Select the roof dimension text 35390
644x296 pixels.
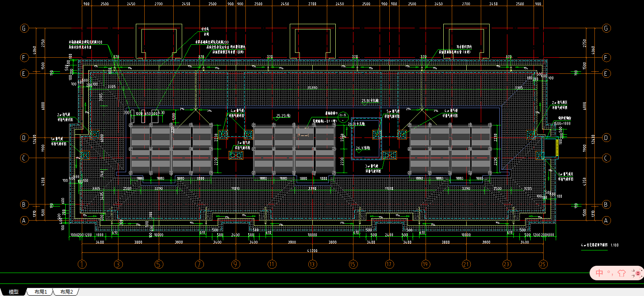(312, 88)
